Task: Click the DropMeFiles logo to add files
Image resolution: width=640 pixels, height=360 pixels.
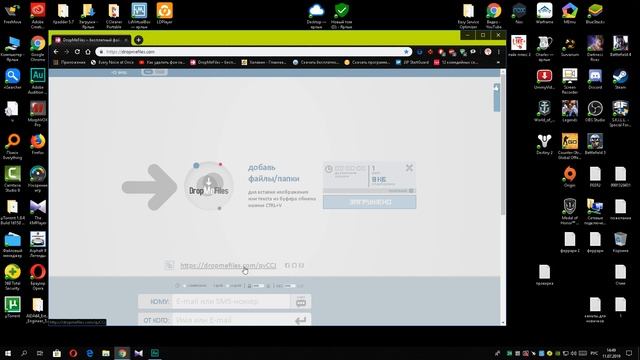Action: point(209,186)
